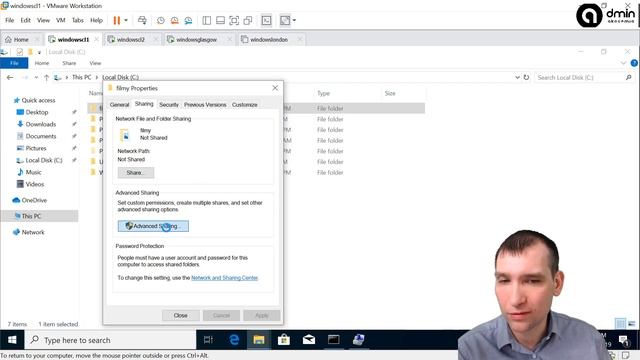
Task: Toggle the VMware library sidebar icon
Action: (207, 20)
